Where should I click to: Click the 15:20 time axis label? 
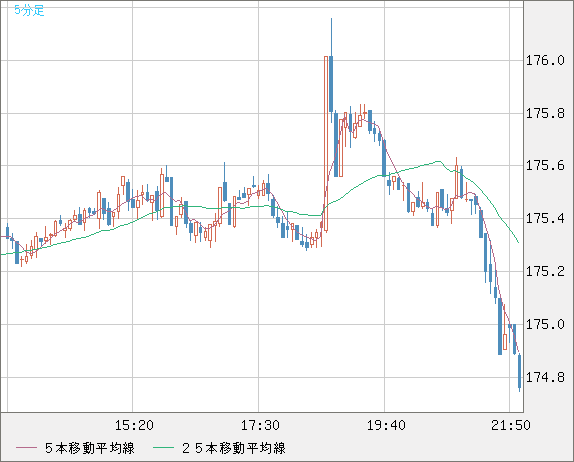(x=134, y=425)
